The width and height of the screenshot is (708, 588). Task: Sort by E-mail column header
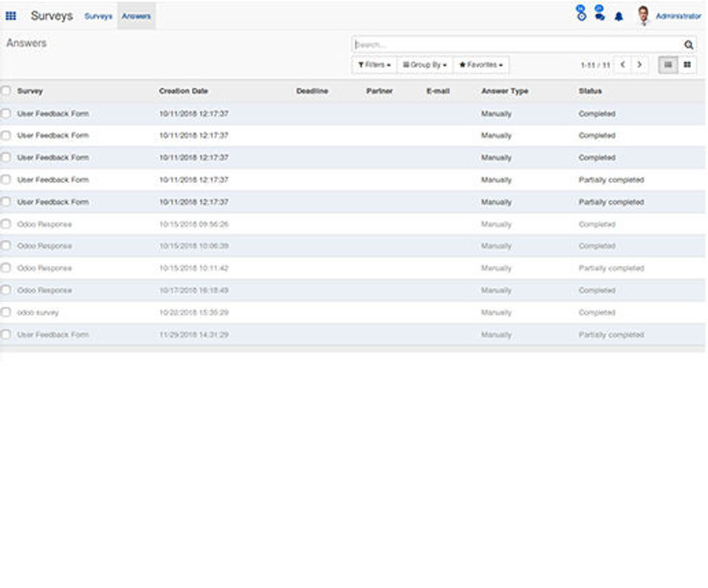pos(438,91)
